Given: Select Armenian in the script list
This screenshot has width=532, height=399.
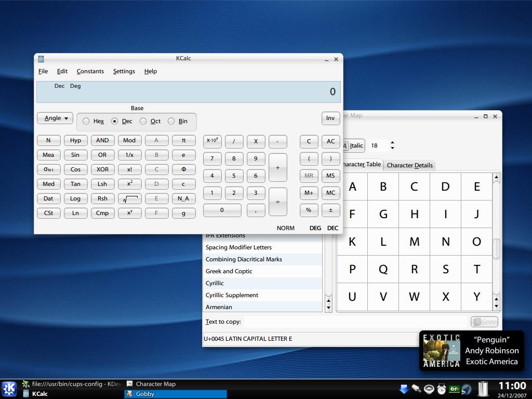Looking at the screenshot, I should [x=262, y=307].
